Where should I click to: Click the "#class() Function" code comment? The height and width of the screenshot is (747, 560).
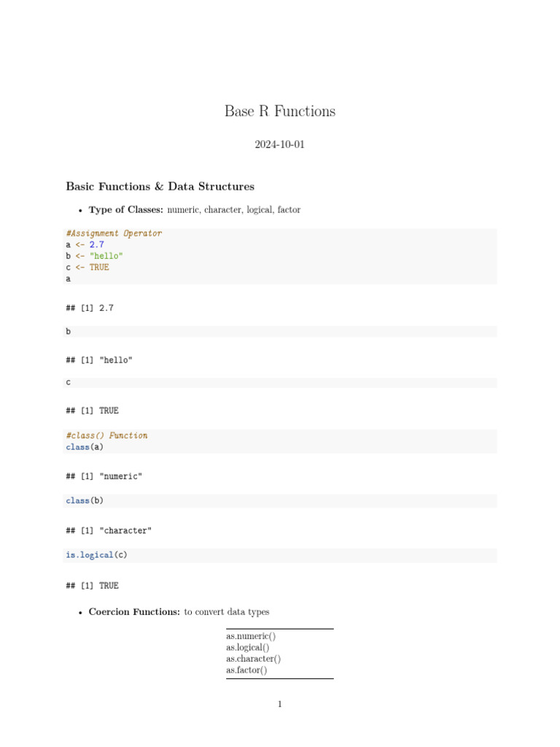(x=106, y=436)
